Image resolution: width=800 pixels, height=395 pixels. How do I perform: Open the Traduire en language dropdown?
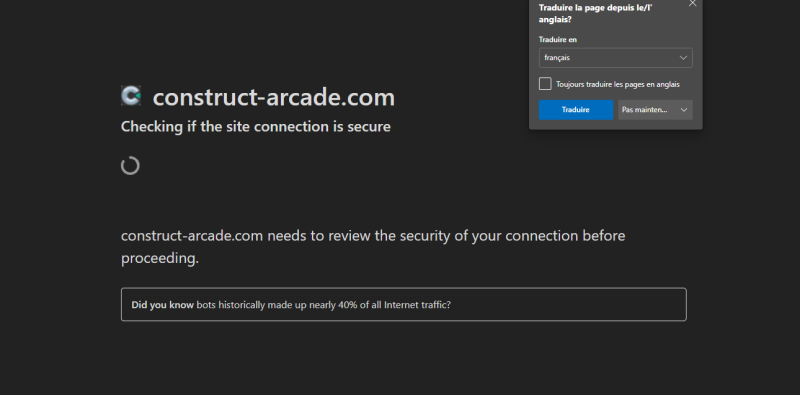pos(615,58)
